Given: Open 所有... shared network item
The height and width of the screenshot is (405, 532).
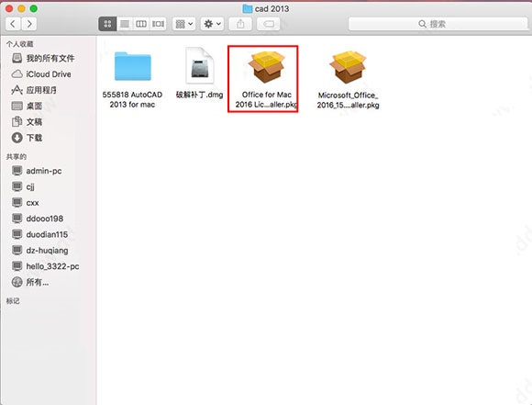Looking at the screenshot, I should [x=30, y=282].
